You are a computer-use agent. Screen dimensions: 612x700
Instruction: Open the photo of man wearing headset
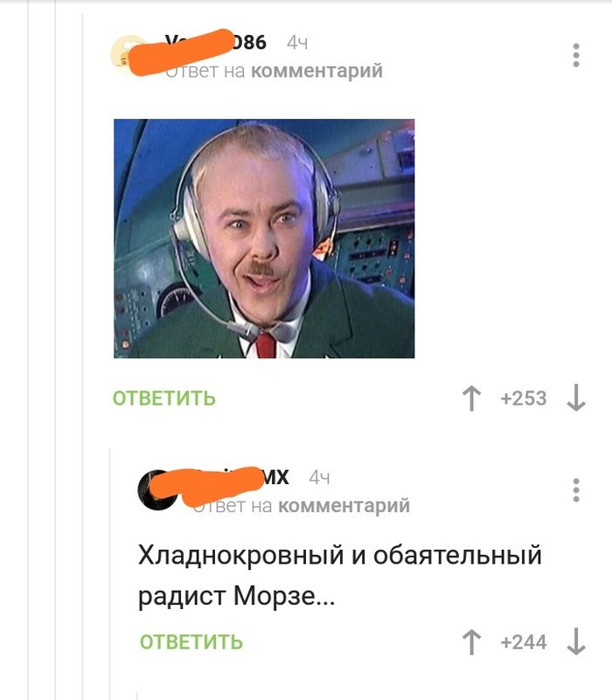(x=264, y=239)
